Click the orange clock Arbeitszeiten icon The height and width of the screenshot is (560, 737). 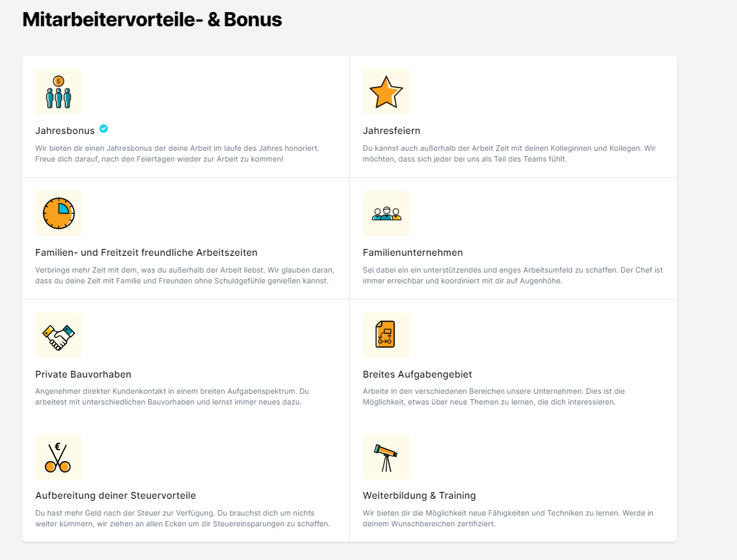[x=59, y=213]
